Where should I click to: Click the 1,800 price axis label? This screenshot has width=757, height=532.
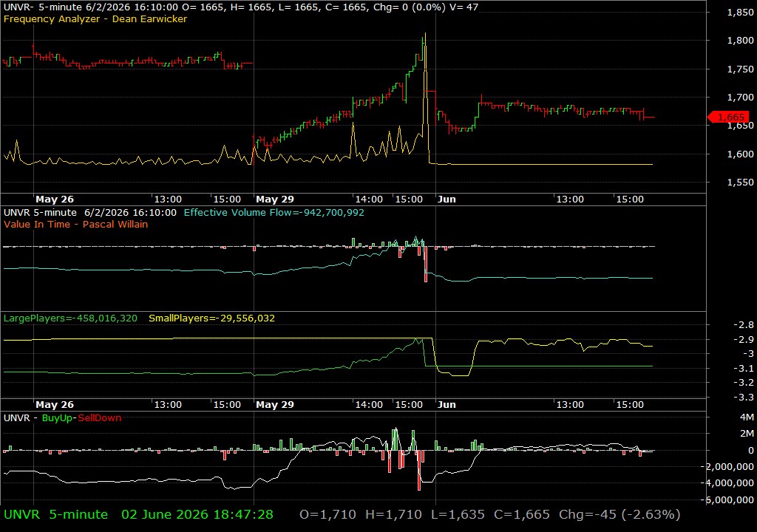[740, 41]
